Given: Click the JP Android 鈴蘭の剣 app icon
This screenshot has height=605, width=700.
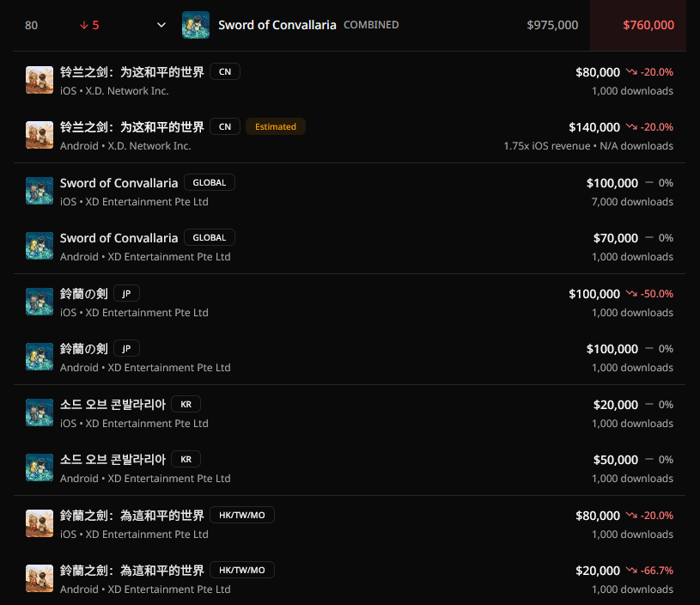Looking at the screenshot, I should 40,357.
